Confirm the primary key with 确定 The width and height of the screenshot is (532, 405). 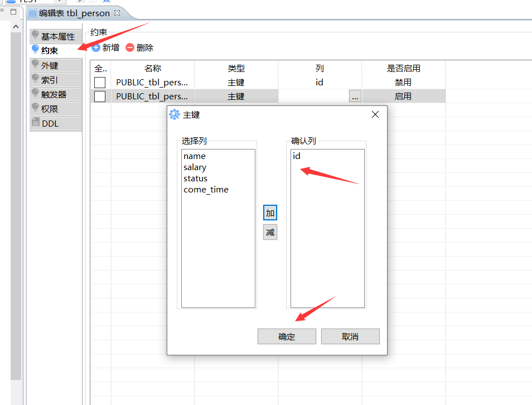coord(287,336)
